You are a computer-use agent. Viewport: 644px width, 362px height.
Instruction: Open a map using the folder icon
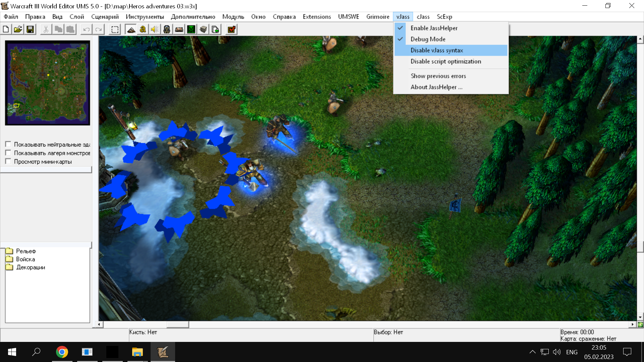pyautogui.click(x=18, y=29)
